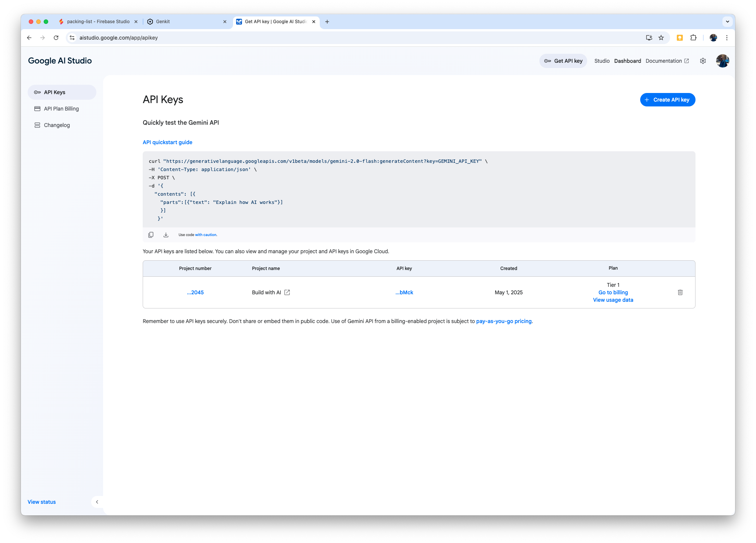Select API Keys in the sidebar
This screenshot has width=756, height=543.
[62, 92]
